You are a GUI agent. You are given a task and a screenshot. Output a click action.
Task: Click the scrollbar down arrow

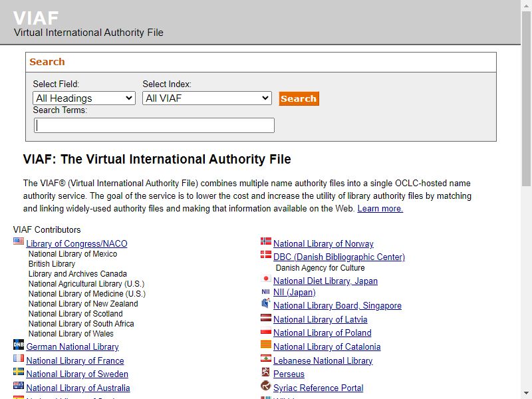(526, 394)
